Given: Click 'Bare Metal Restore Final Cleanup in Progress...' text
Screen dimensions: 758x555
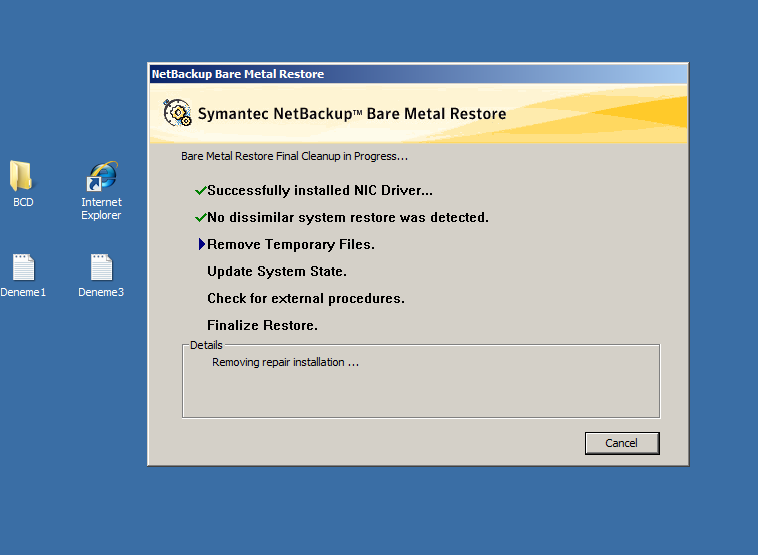Looking at the screenshot, I should pos(294,156).
